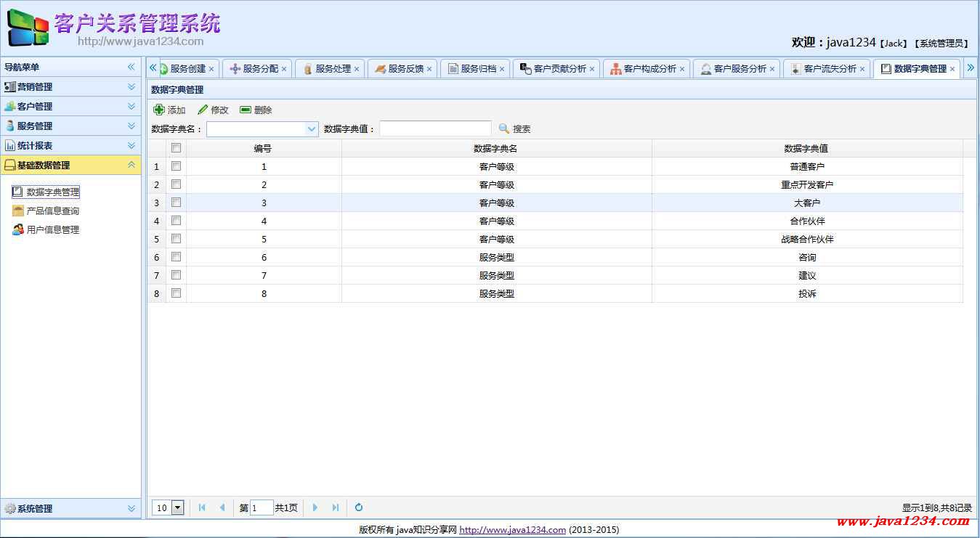980x538 pixels.
Task: Click the 基础数据管理 panel icon
Action: click(x=9, y=165)
